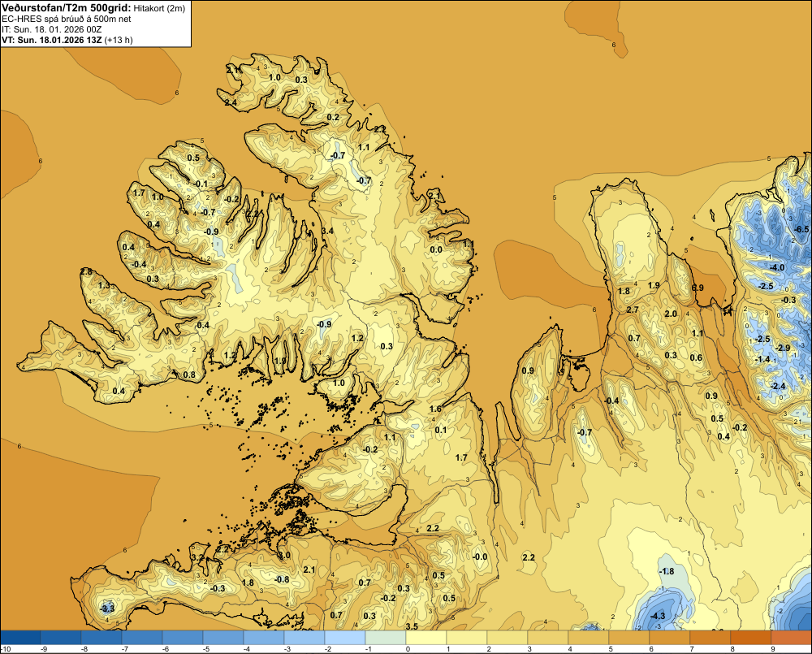Click the legend color band right of 9
The height and width of the screenshot is (654, 812).
coord(791,637)
